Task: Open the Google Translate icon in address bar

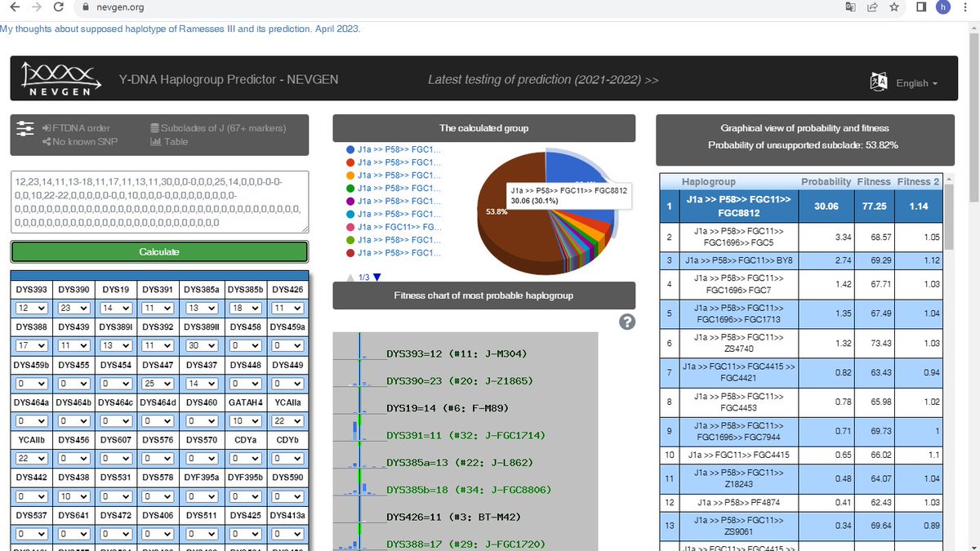Action: [851, 7]
